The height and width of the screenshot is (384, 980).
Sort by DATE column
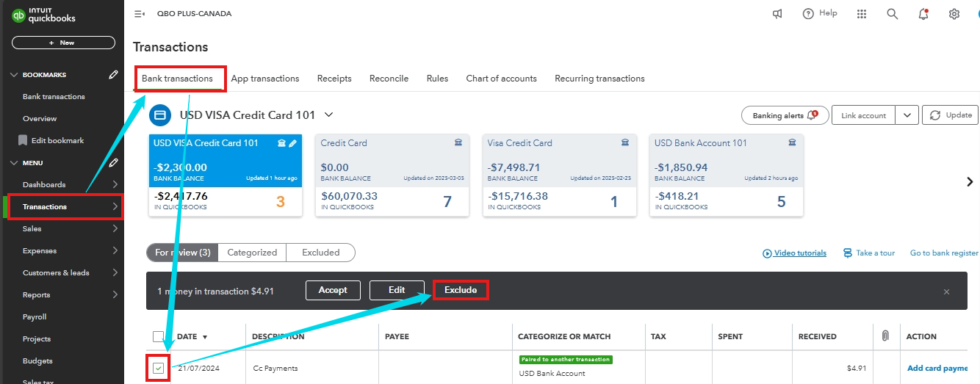192,336
